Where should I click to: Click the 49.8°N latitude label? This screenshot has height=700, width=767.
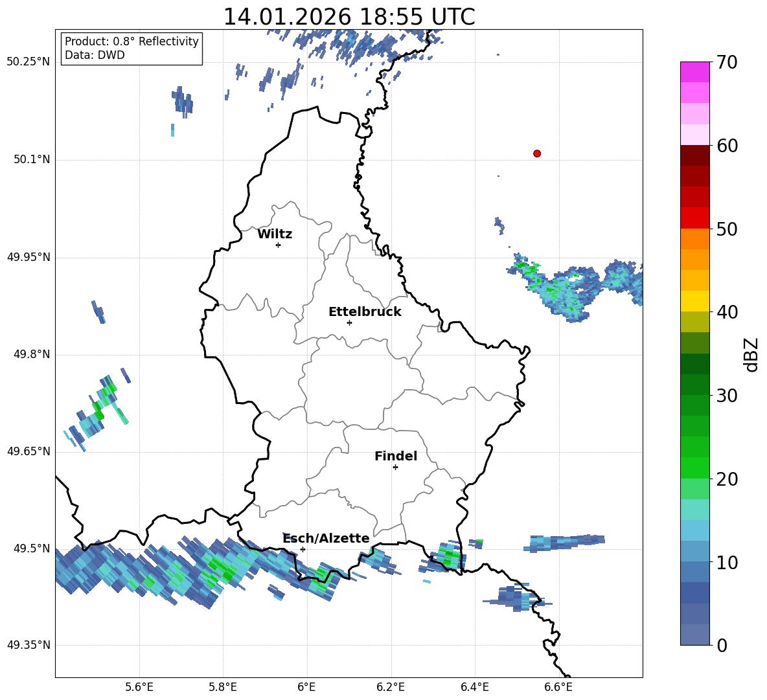[x=32, y=354]
